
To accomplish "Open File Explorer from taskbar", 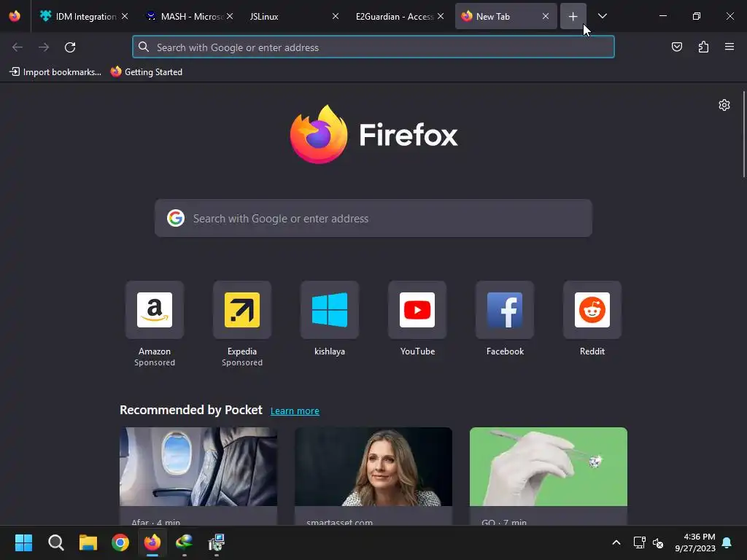I will 88,542.
